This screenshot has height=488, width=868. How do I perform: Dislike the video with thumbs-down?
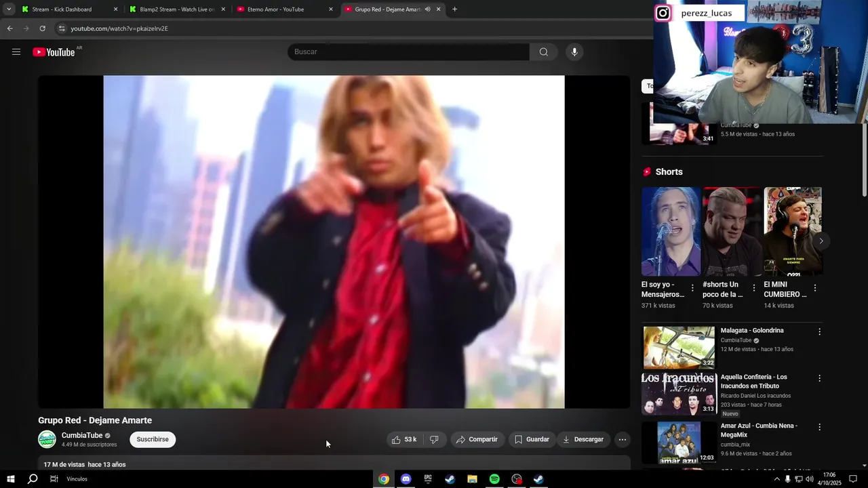(x=434, y=439)
